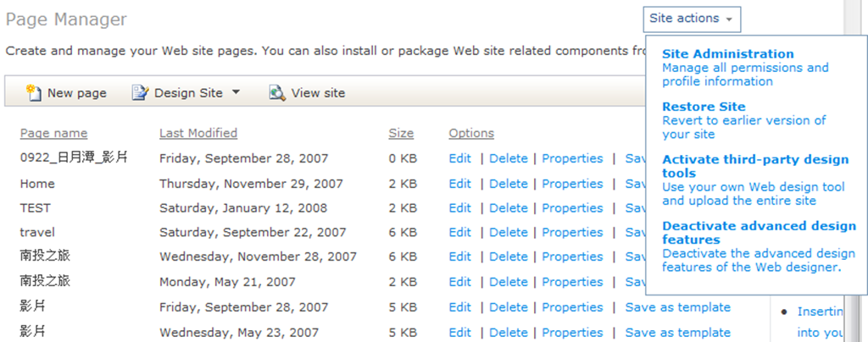Open Site Administration from the menu
The image size is (868, 342).
[x=728, y=54]
